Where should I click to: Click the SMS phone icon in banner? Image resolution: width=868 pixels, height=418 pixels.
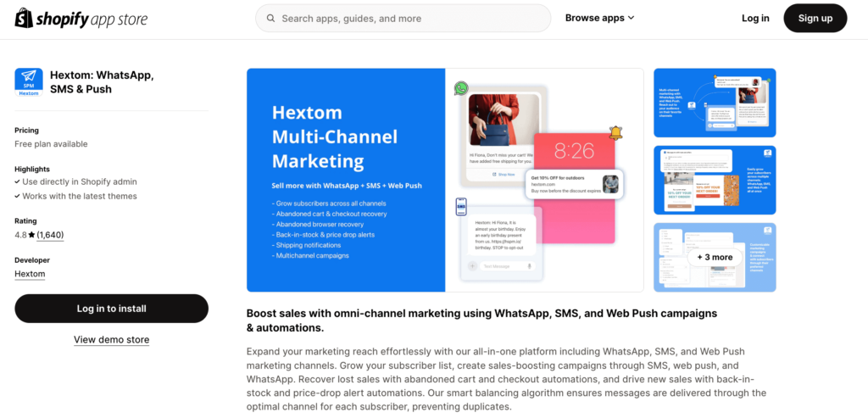tap(460, 207)
